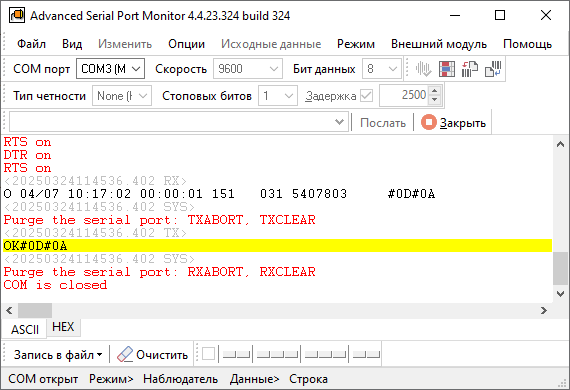Open the Запись в файл dropdown menu
Viewport: 570px width, 390px height.
tap(58, 355)
